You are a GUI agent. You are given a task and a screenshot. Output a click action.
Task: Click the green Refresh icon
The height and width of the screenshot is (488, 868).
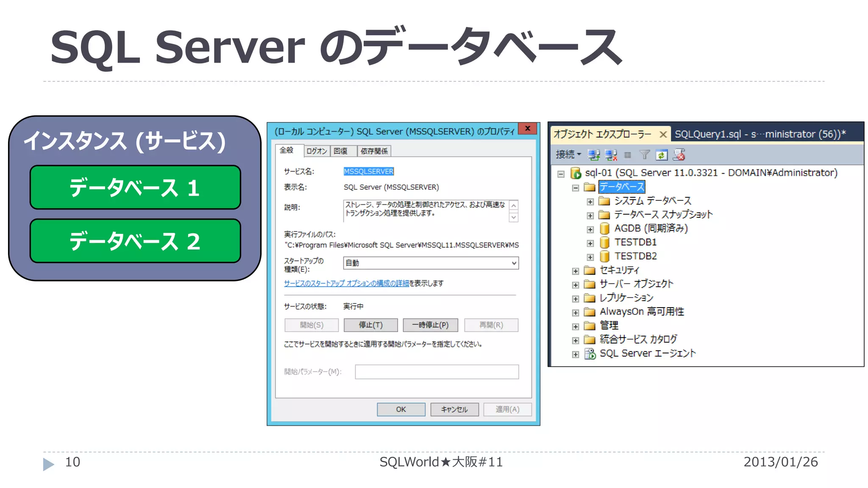tap(661, 155)
